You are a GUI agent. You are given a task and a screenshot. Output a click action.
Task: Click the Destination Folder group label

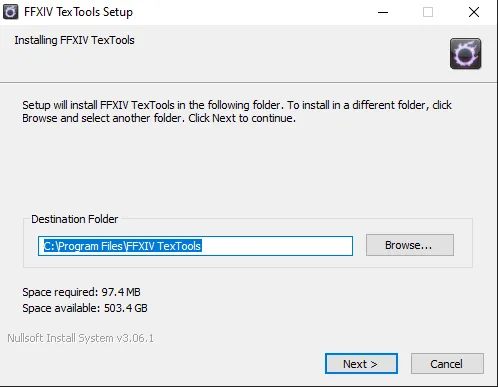pyautogui.click(x=75, y=219)
